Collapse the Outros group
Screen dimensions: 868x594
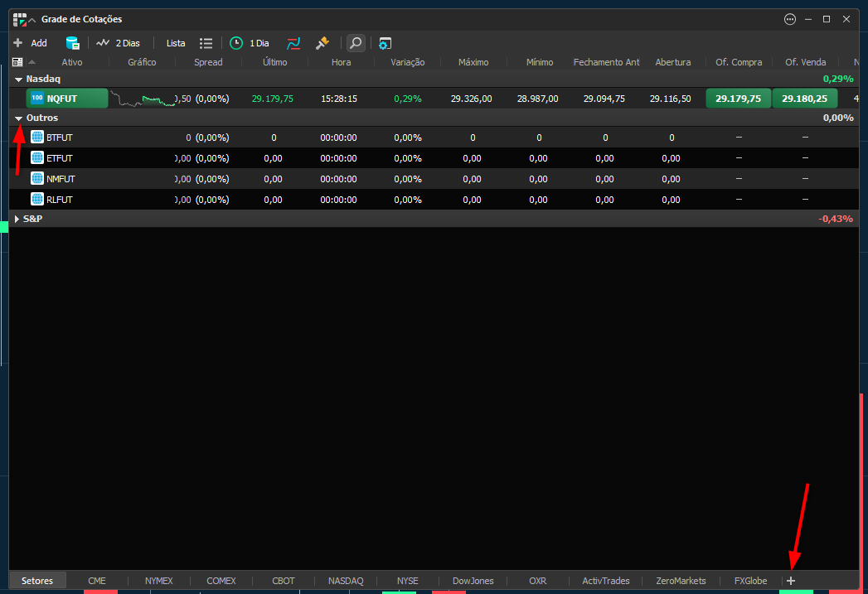pyautogui.click(x=18, y=118)
